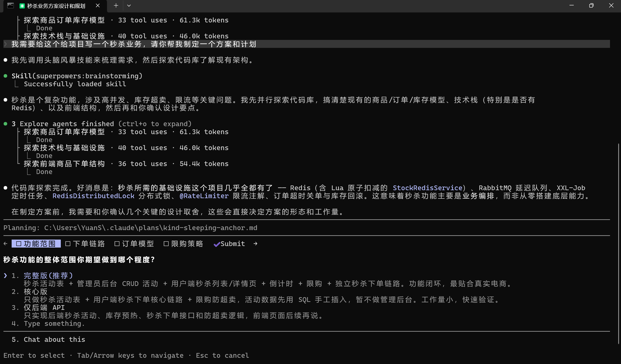Viewport: 621px width, 364px height.
Task: Open the tab profile dropdown chevron
Action: point(129,5)
